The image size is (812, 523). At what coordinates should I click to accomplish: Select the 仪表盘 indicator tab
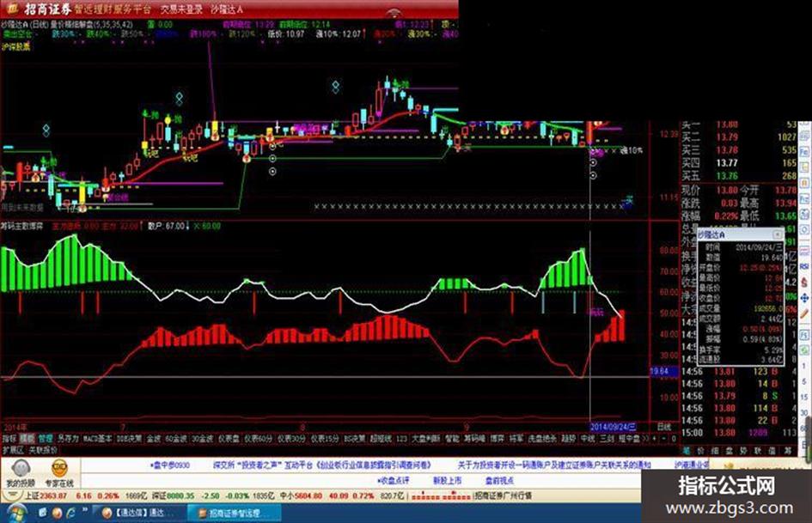click(x=229, y=439)
